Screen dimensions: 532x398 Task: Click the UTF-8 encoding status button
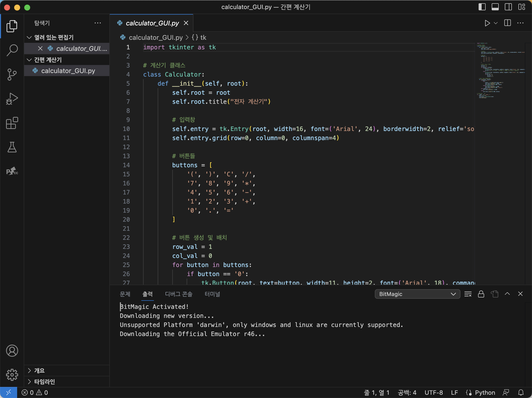coord(434,392)
